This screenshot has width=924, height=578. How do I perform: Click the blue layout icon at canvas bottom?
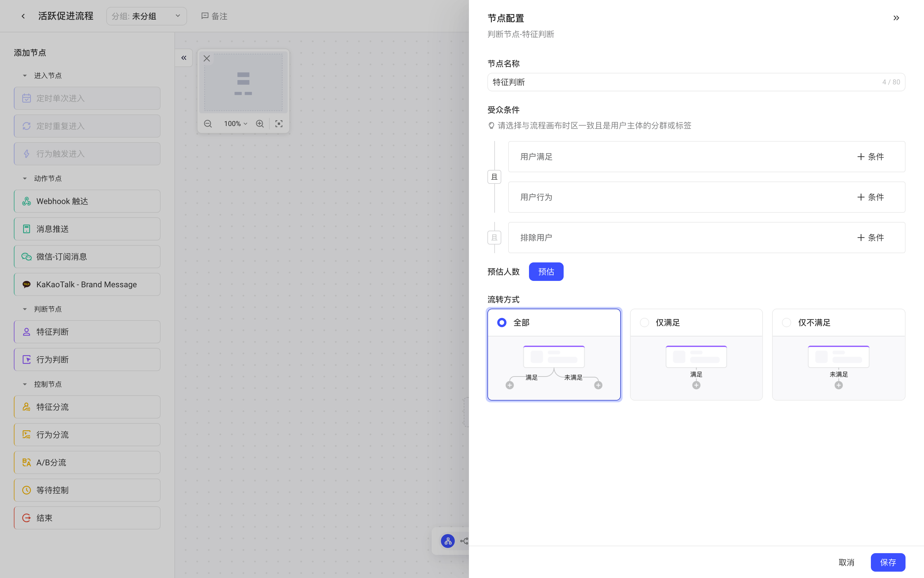coord(448,541)
